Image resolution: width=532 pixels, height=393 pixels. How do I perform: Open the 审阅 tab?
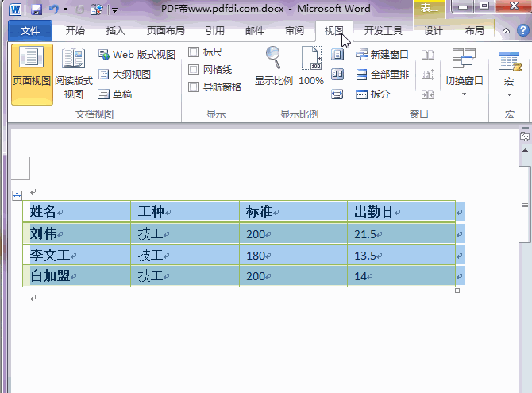click(295, 31)
